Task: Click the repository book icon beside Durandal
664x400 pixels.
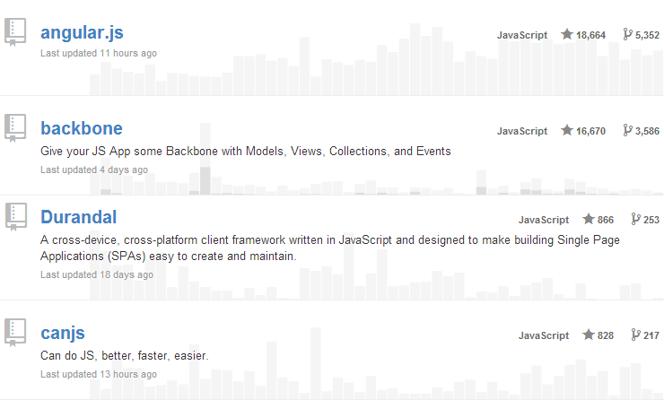Action: pos(16,216)
